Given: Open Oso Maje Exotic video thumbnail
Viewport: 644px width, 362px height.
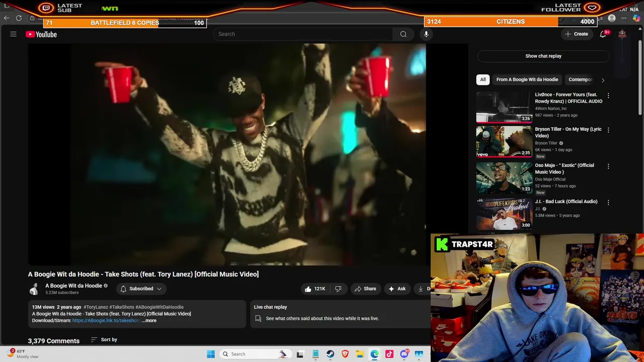Looking at the screenshot, I should pos(504,178).
